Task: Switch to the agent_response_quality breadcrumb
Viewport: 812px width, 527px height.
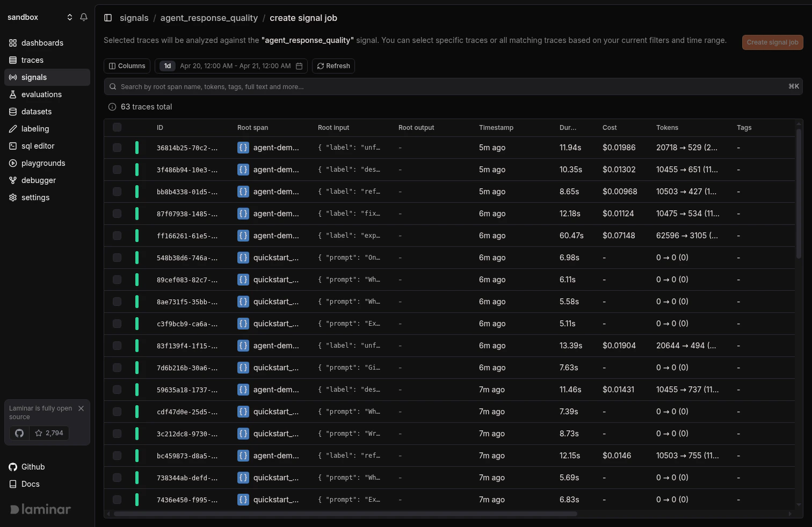Action: (209, 18)
